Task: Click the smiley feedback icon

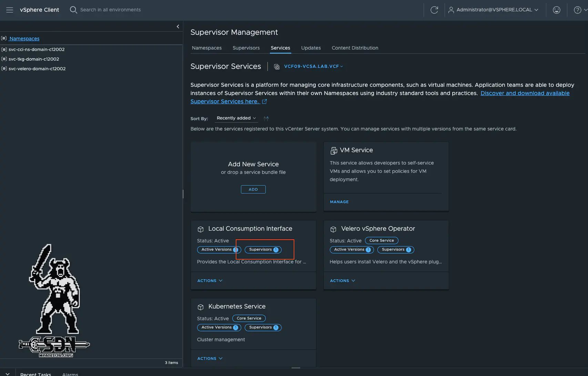Action: tap(556, 10)
